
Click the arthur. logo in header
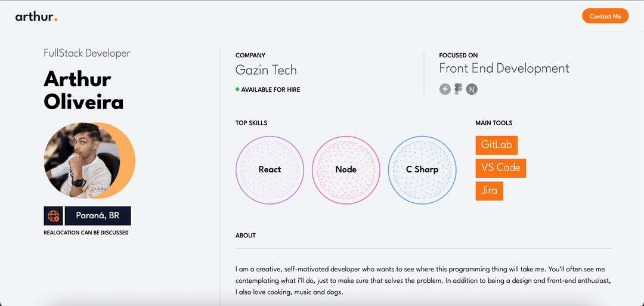[36, 17]
